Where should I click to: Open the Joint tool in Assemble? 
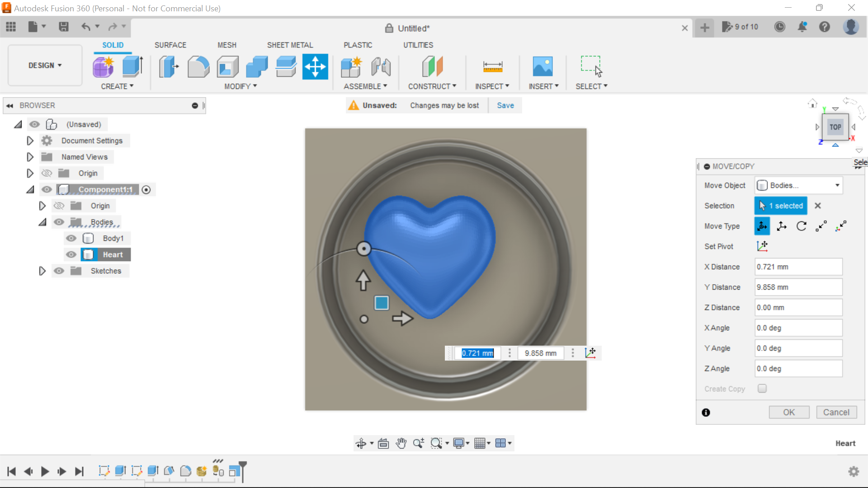point(381,66)
